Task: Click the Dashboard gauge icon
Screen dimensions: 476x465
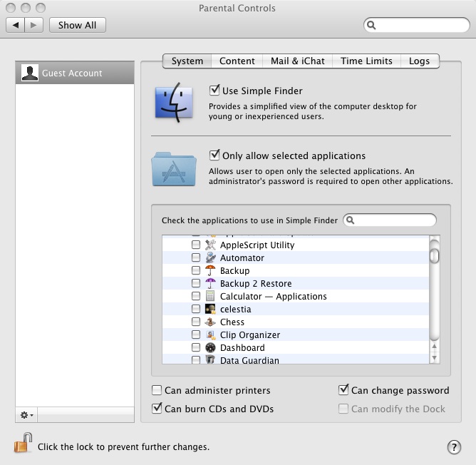Action: click(210, 347)
